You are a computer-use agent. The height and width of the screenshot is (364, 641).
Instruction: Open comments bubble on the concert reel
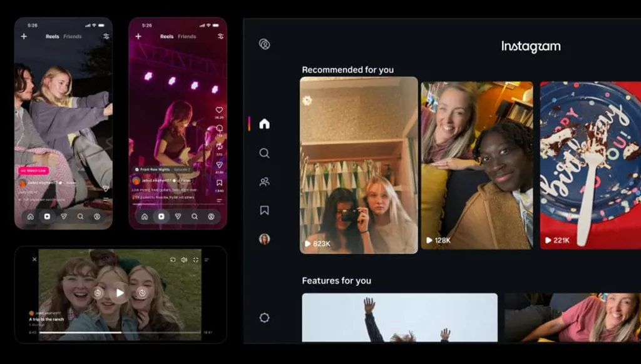point(220,128)
